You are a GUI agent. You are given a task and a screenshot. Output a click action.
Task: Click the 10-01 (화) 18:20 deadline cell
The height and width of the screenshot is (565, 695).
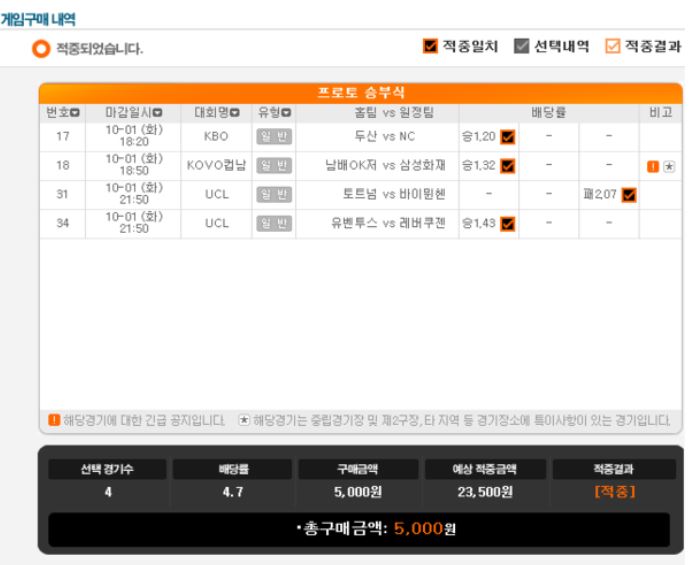click(134, 136)
